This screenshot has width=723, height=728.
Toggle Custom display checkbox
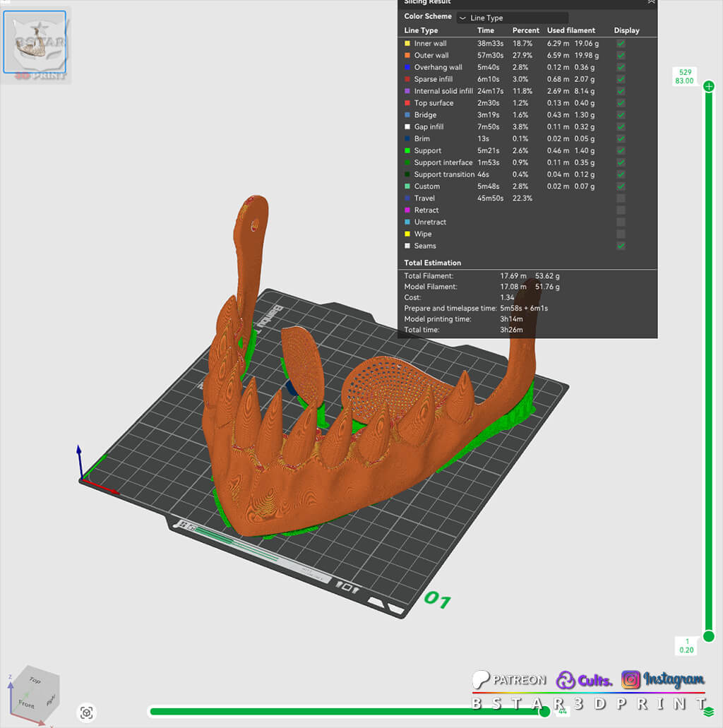[621, 186]
